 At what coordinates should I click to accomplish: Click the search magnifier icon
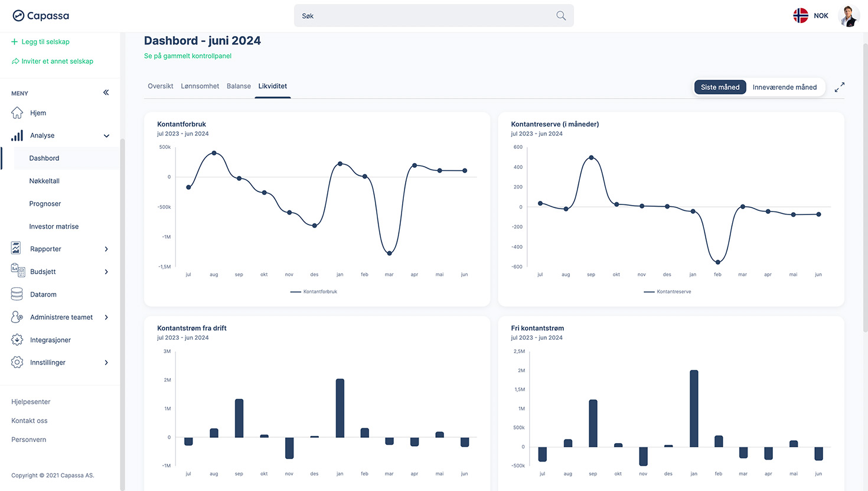561,16
